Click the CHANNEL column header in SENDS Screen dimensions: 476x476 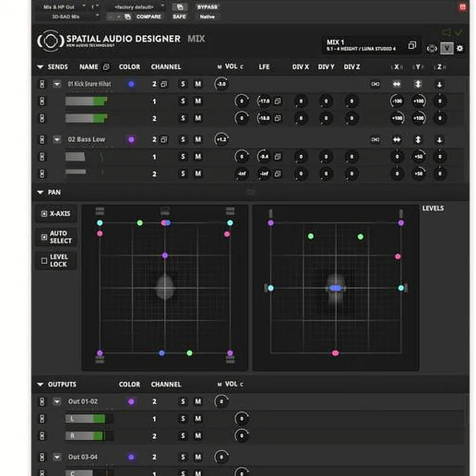pos(166,67)
